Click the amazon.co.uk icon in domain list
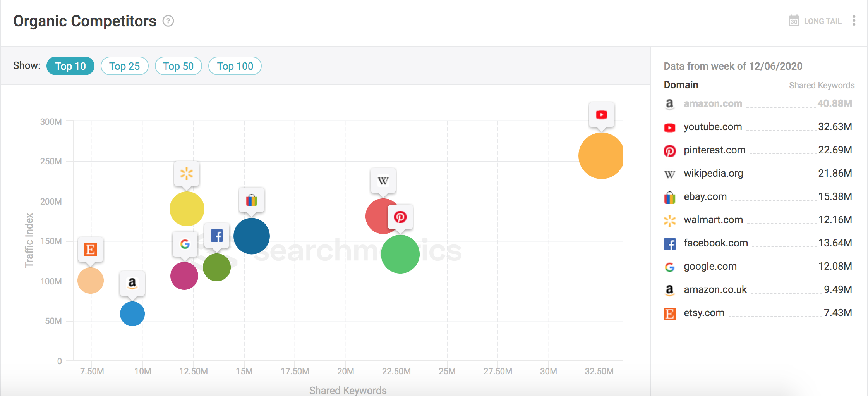 click(x=669, y=290)
